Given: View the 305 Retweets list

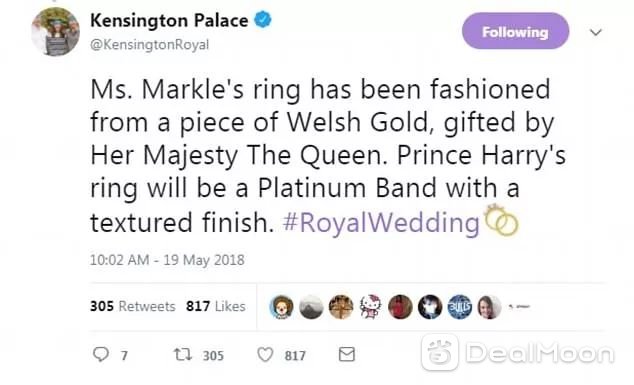Looking at the screenshot, I should (133, 306).
